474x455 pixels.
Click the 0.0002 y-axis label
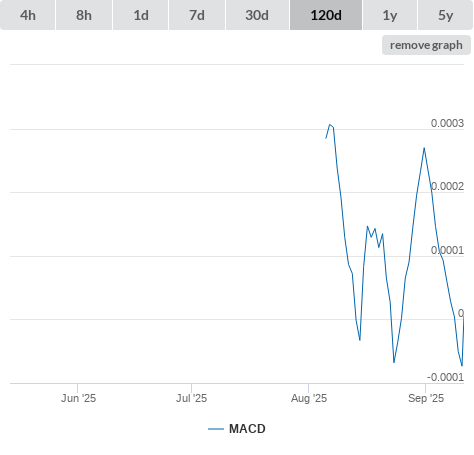coord(447,186)
